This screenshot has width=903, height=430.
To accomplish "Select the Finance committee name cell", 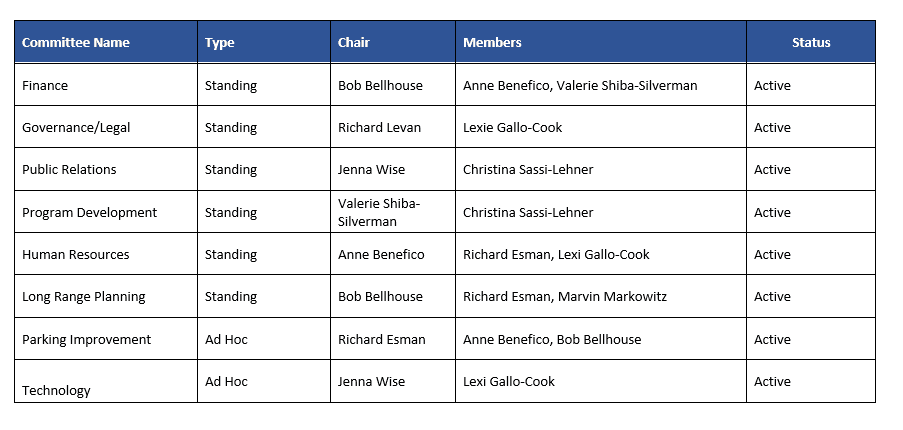I will tap(45, 86).
